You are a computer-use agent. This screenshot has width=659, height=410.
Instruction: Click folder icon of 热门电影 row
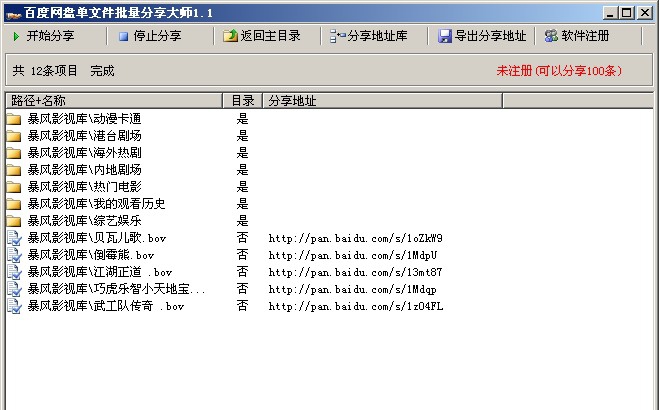click(x=14, y=187)
